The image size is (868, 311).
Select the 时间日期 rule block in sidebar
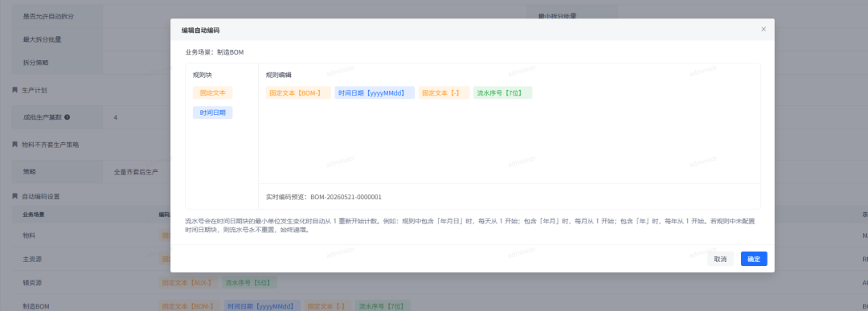(x=212, y=113)
